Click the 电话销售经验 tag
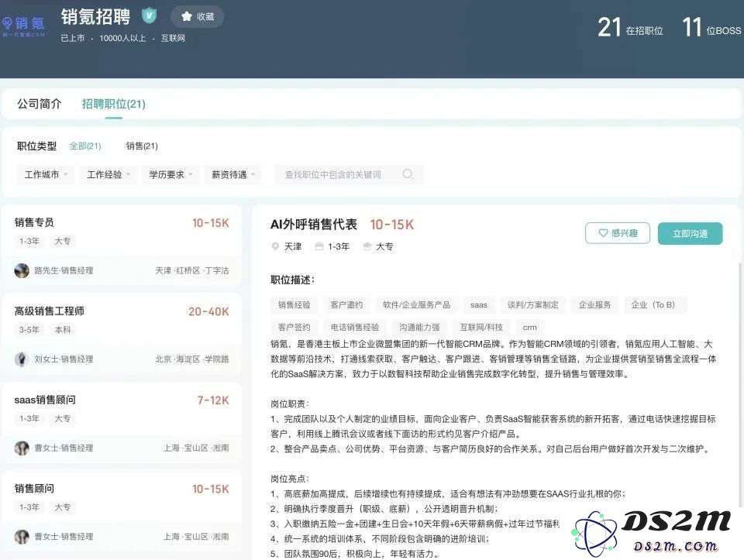Screen dimensions: 744x560 click(x=355, y=327)
